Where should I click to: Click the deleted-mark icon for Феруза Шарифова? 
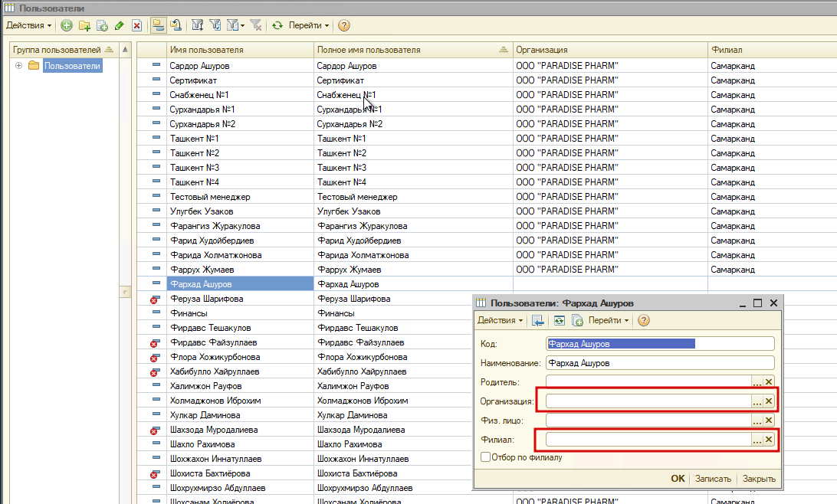(155, 299)
